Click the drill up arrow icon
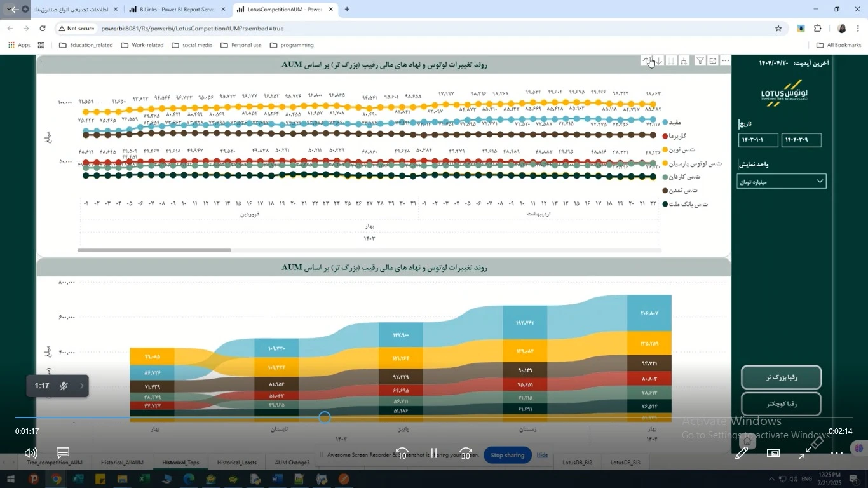The image size is (868, 488). [x=646, y=61]
